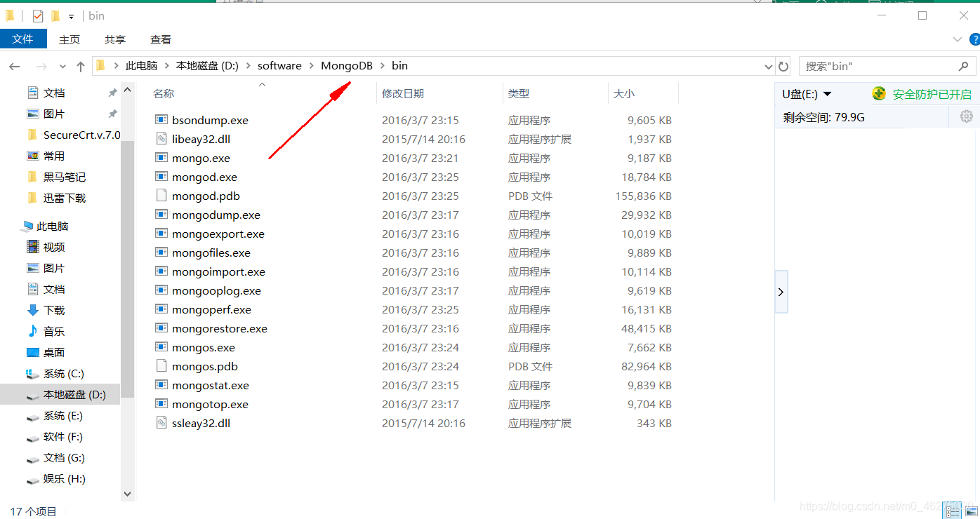Open drive 软件 (F:) in sidebar
The image size is (980, 519).
pyautogui.click(x=63, y=436)
